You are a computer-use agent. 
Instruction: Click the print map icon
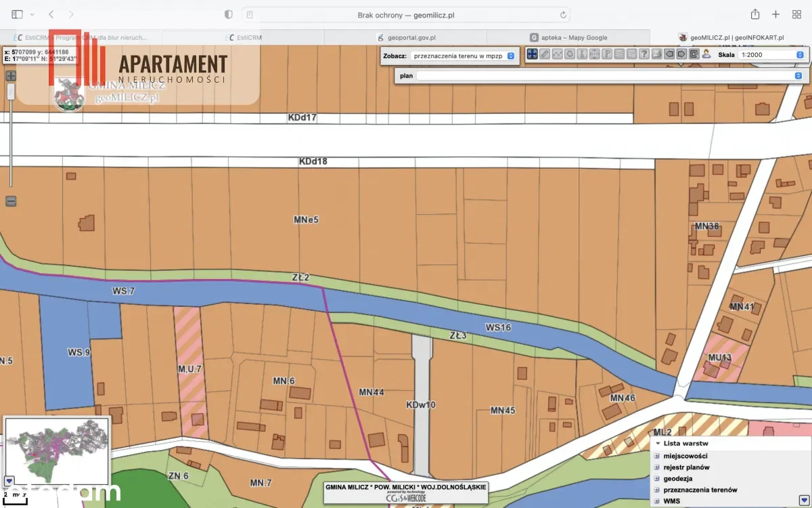click(x=656, y=54)
